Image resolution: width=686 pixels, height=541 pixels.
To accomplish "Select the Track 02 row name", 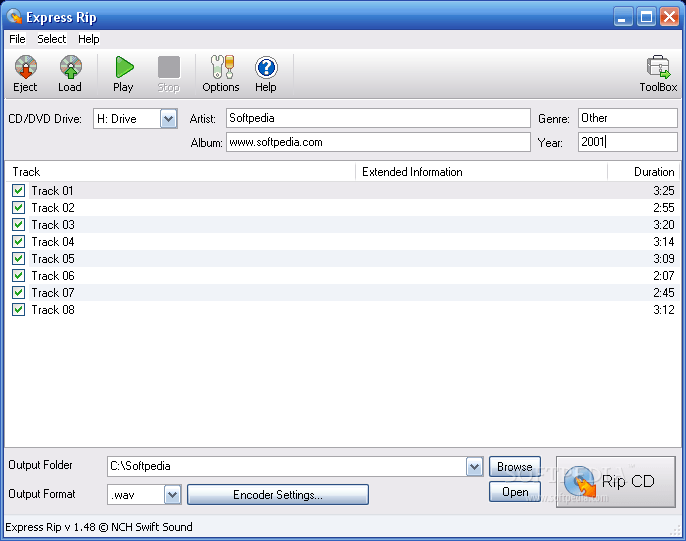I will coord(53,208).
